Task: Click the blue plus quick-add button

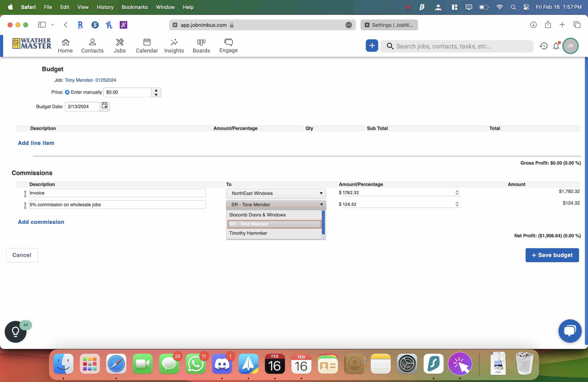Action: point(372,46)
